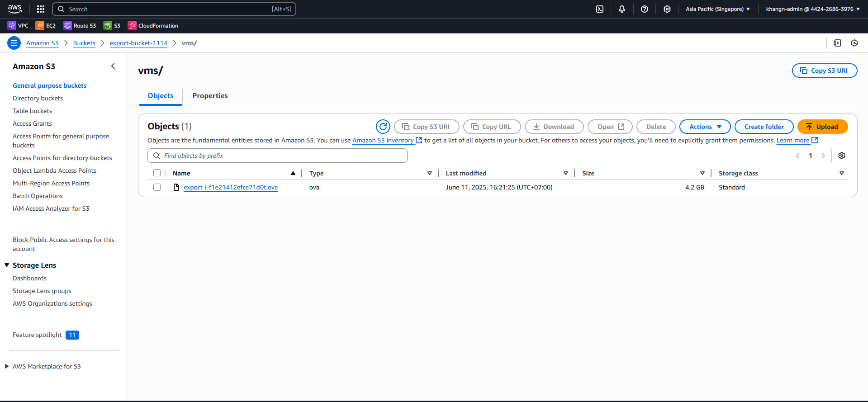
Task: Sort by Name ascending arrow
Action: pyautogui.click(x=293, y=173)
